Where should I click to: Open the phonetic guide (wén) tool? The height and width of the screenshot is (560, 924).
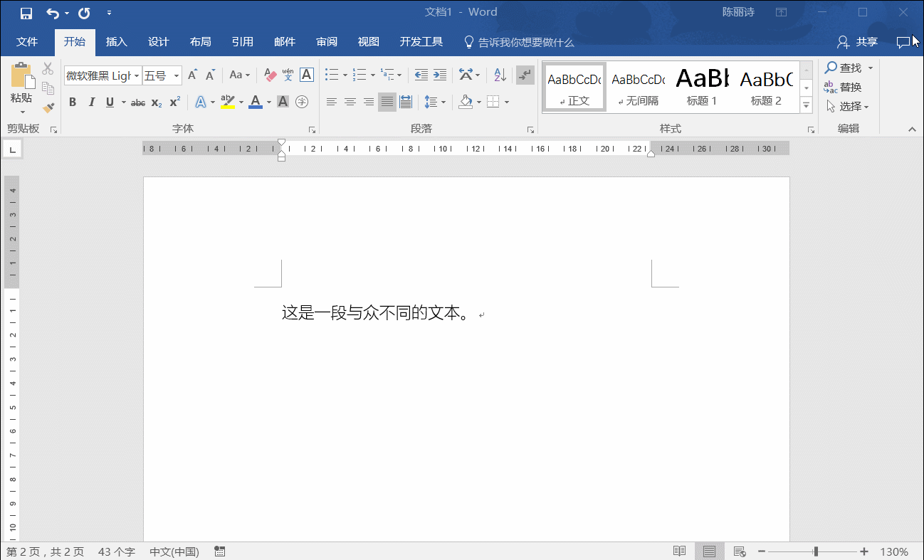[288, 75]
